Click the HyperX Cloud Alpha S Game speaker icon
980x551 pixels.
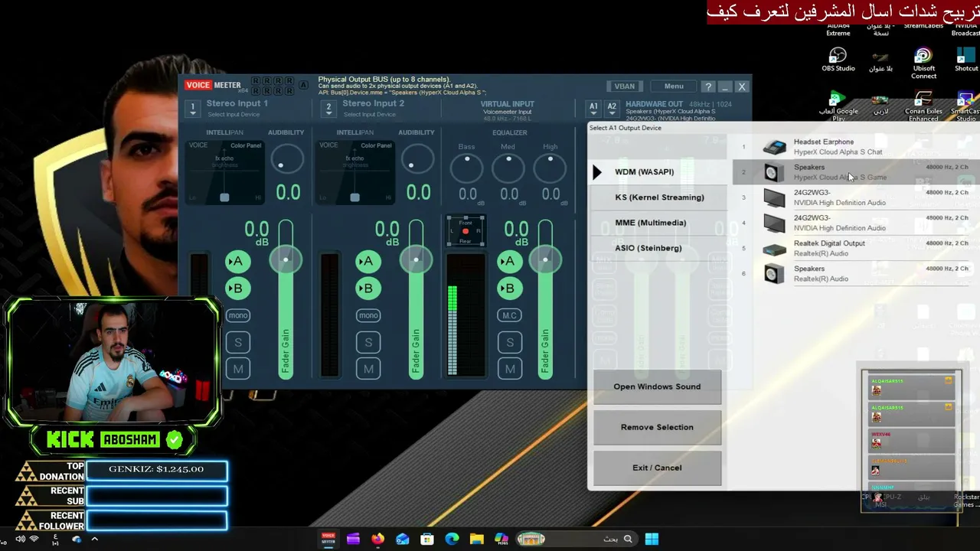[x=774, y=172]
